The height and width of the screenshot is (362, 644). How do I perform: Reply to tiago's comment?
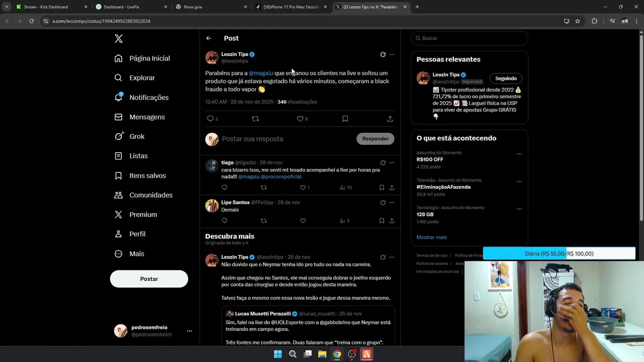coord(224,188)
